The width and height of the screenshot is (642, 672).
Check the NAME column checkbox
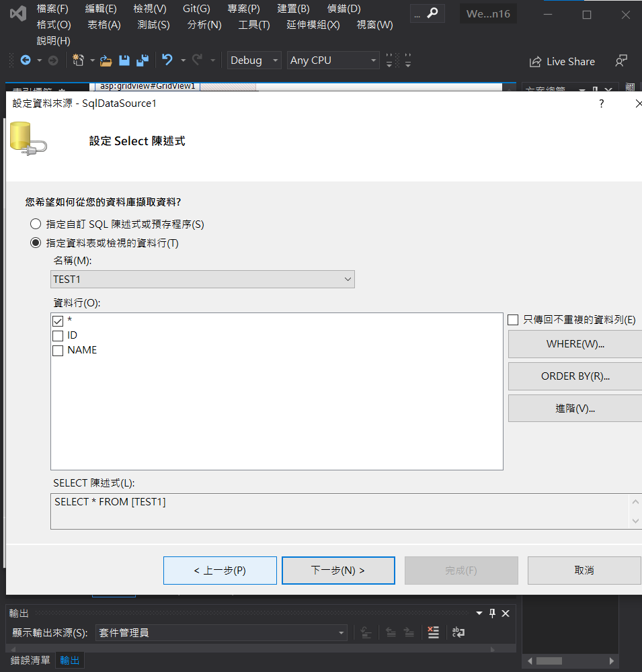[58, 351]
